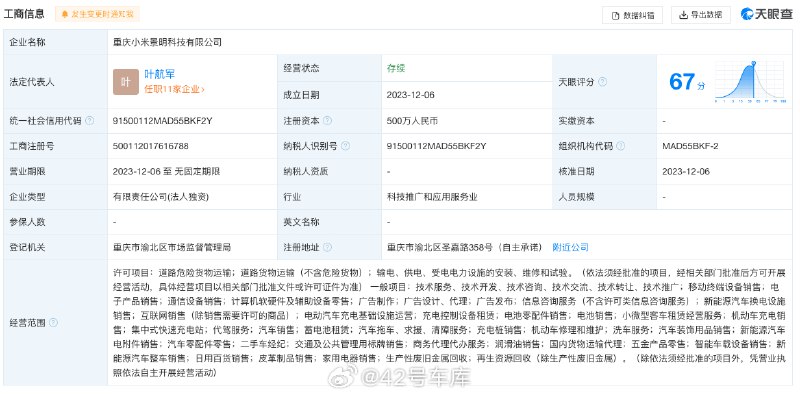Click help icon next to 注册地址

(x=327, y=248)
